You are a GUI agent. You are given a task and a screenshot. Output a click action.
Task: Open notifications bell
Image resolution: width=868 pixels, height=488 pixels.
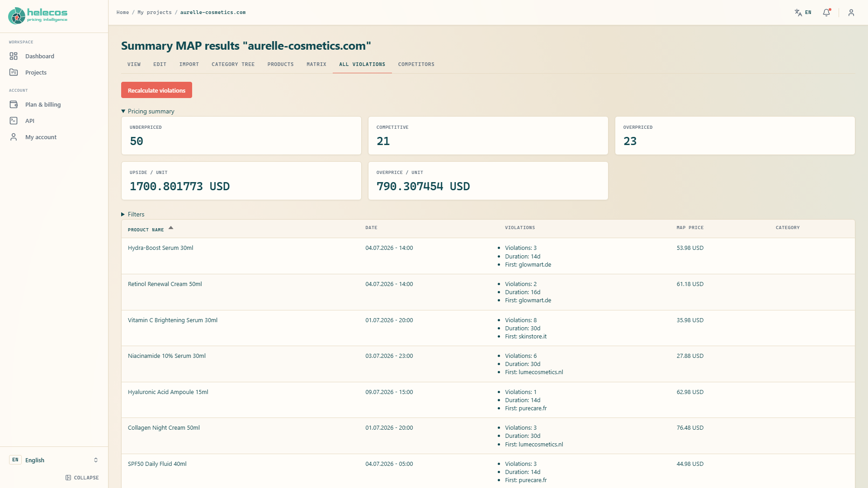pos(826,13)
